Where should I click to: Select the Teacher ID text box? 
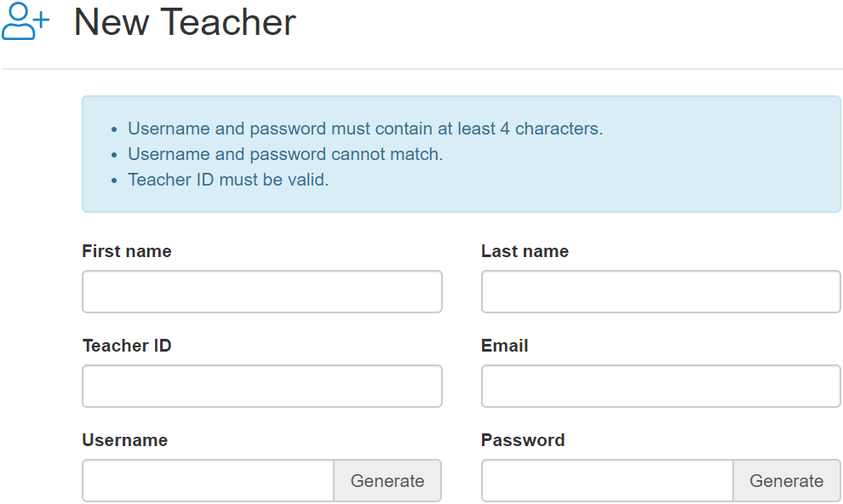click(x=262, y=386)
